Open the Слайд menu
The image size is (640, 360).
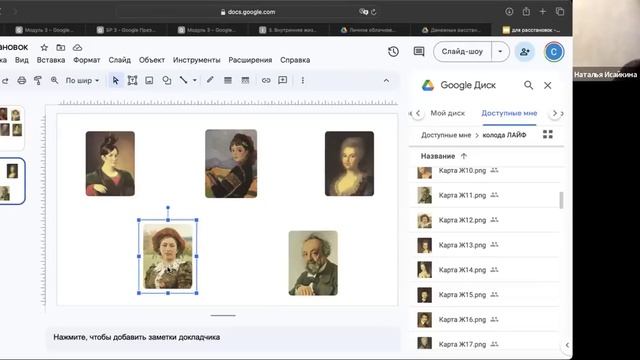coord(120,60)
